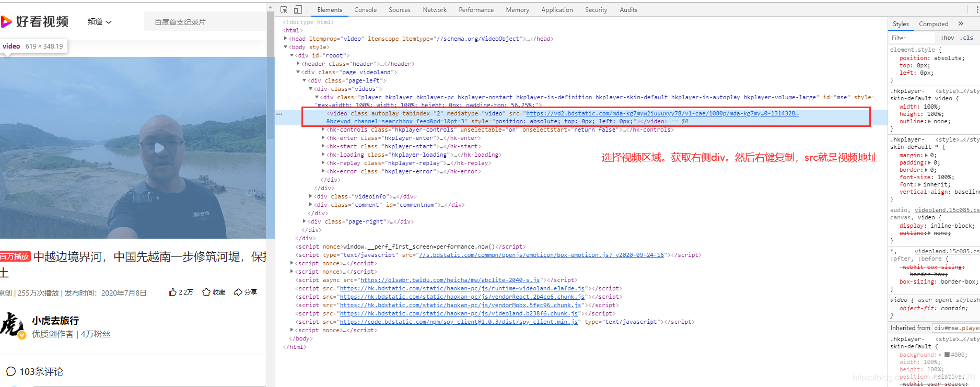Click the #000 background color swatch
The height and width of the screenshot is (387, 980).
947,355
